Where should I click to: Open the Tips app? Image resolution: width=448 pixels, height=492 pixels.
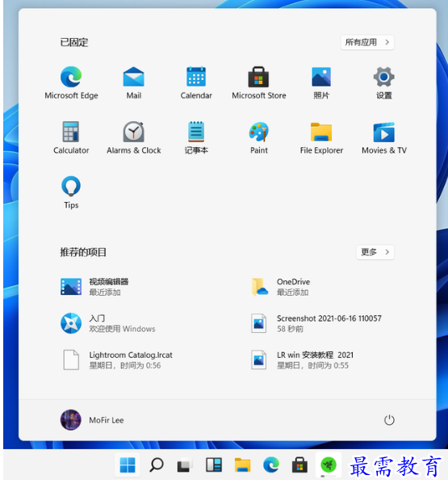(71, 192)
